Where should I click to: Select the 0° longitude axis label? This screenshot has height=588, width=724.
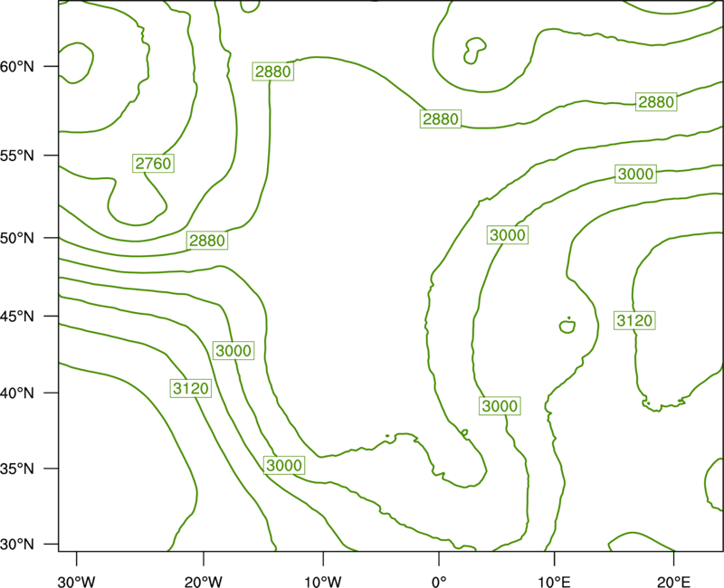point(439,582)
